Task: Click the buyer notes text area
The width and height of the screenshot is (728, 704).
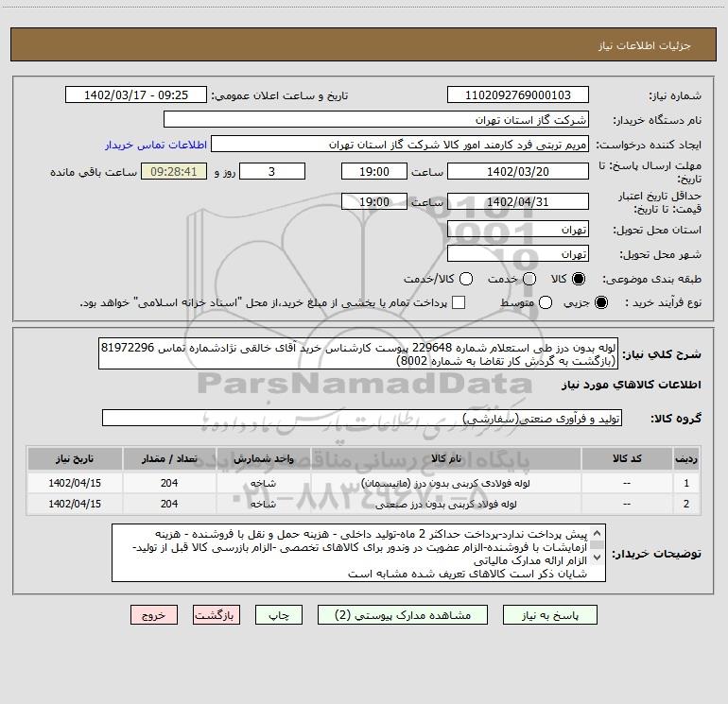Action: coord(358,553)
